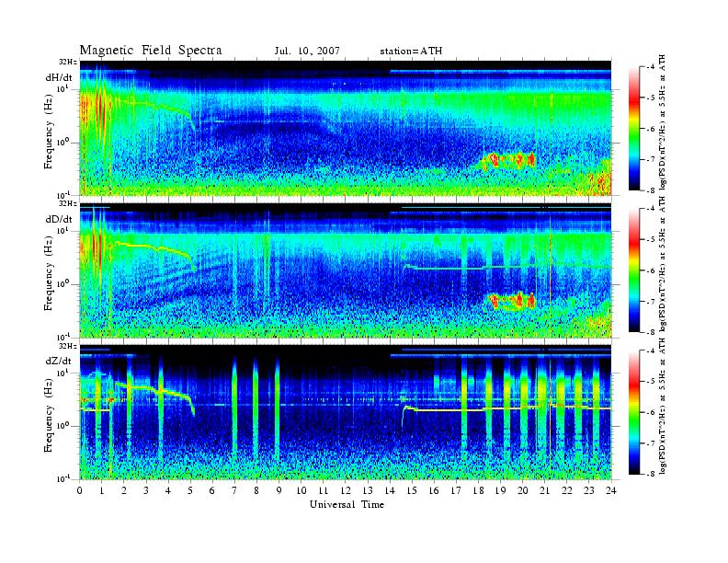
Task: Click the hour 12 tick label on the time axis
Action: click(346, 490)
